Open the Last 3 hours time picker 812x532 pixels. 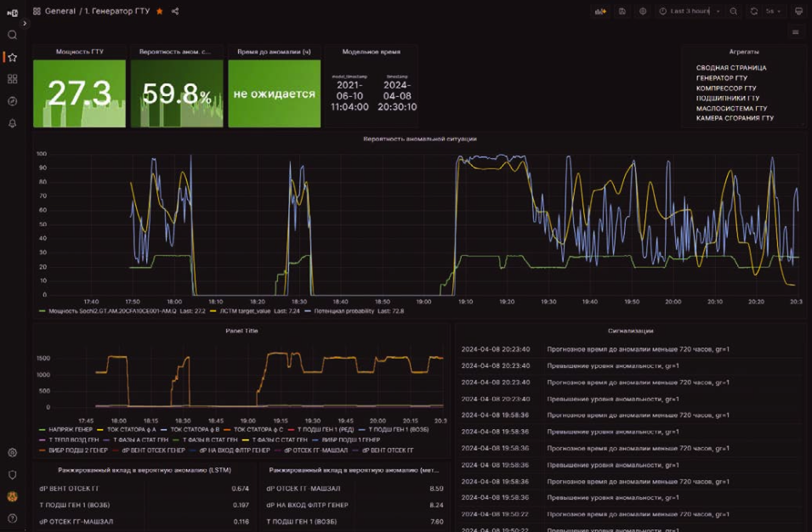click(x=690, y=11)
